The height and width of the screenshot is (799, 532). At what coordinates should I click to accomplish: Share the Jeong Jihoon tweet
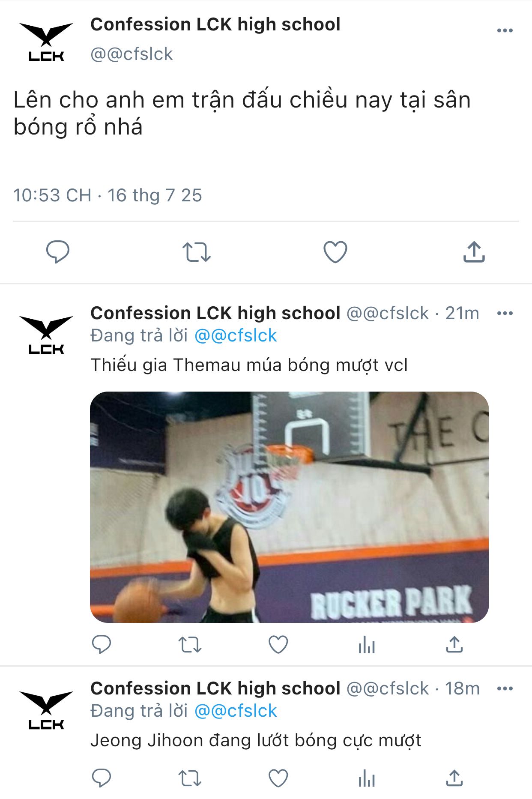(x=454, y=778)
